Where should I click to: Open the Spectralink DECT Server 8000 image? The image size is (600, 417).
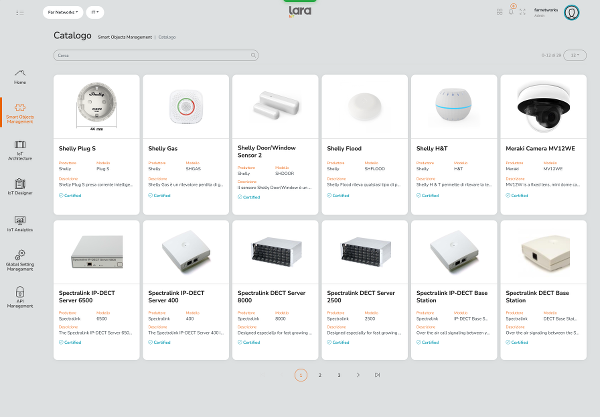click(275, 252)
